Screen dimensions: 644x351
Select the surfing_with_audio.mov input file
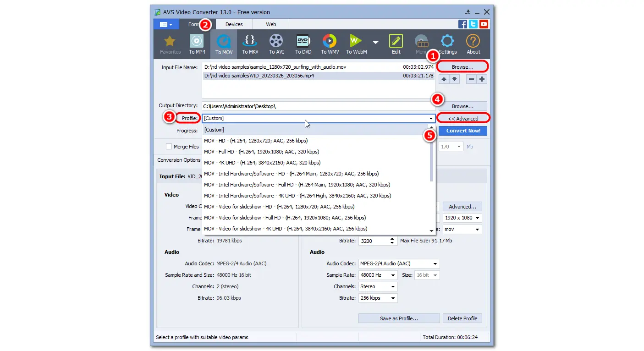click(318, 67)
